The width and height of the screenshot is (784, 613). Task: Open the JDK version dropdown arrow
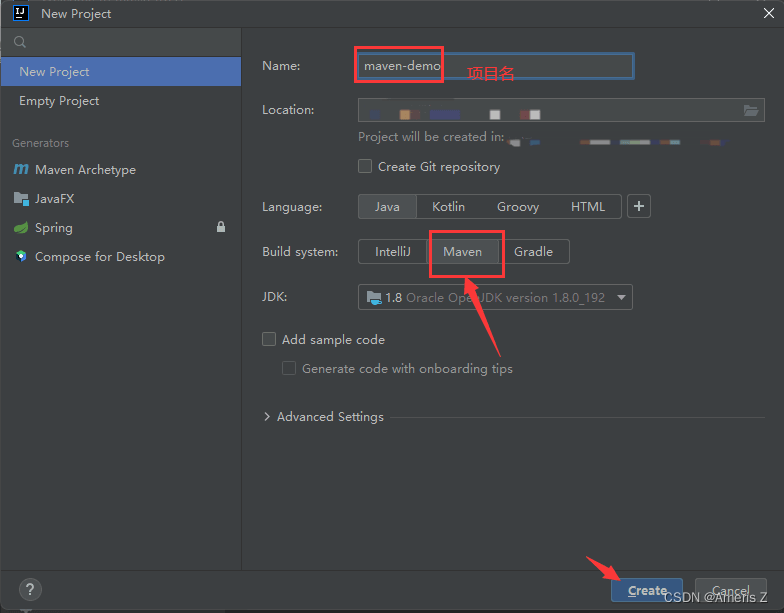pos(621,297)
